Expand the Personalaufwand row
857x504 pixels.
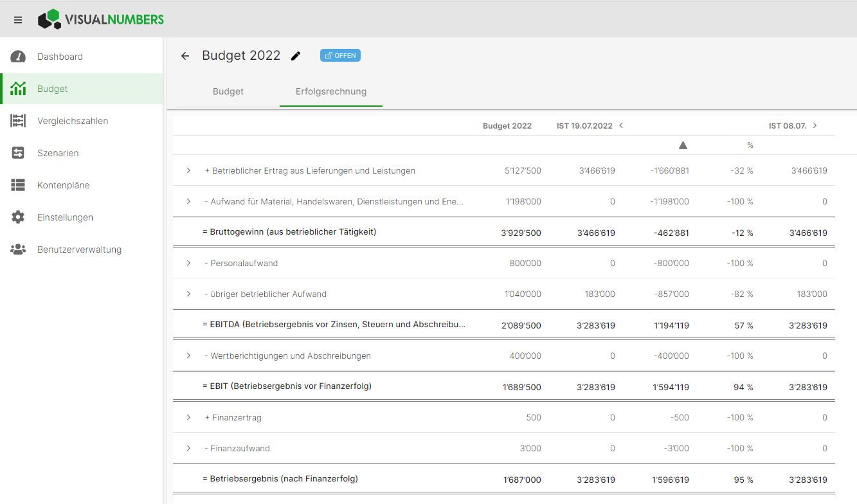pos(188,263)
